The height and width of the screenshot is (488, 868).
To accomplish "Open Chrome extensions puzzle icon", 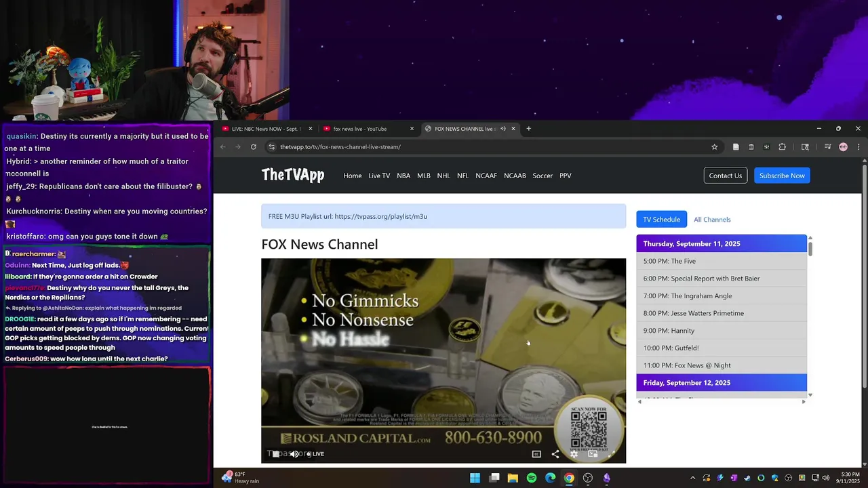I will [782, 147].
